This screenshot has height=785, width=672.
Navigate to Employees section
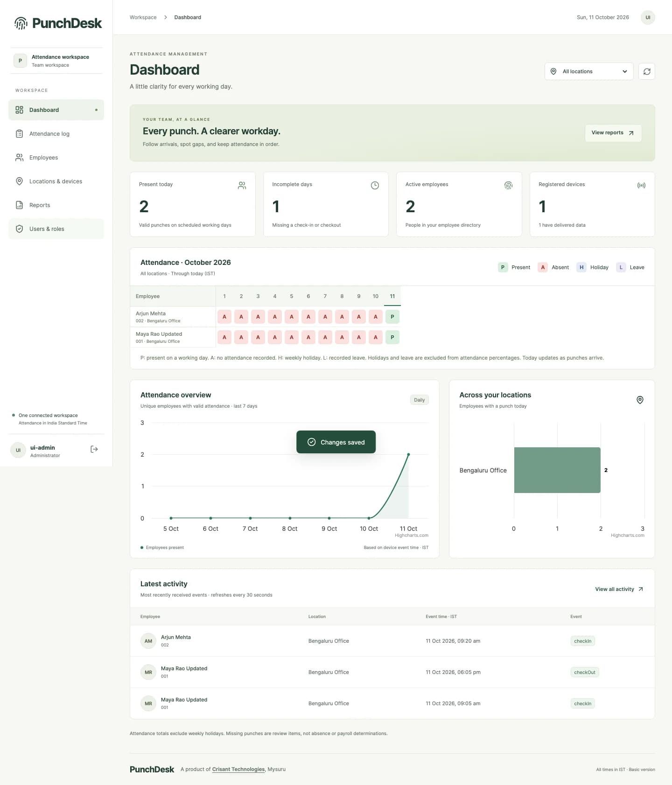(56, 158)
